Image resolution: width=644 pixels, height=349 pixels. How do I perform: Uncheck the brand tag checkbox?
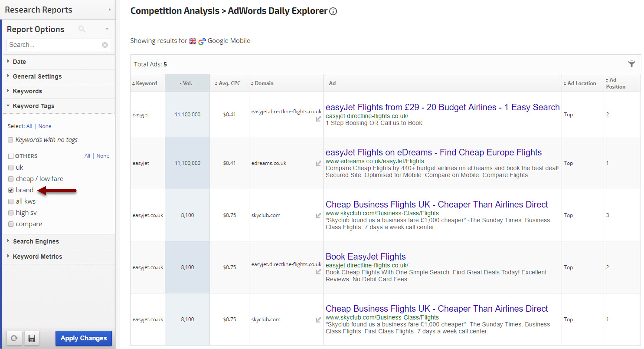point(10,190)
